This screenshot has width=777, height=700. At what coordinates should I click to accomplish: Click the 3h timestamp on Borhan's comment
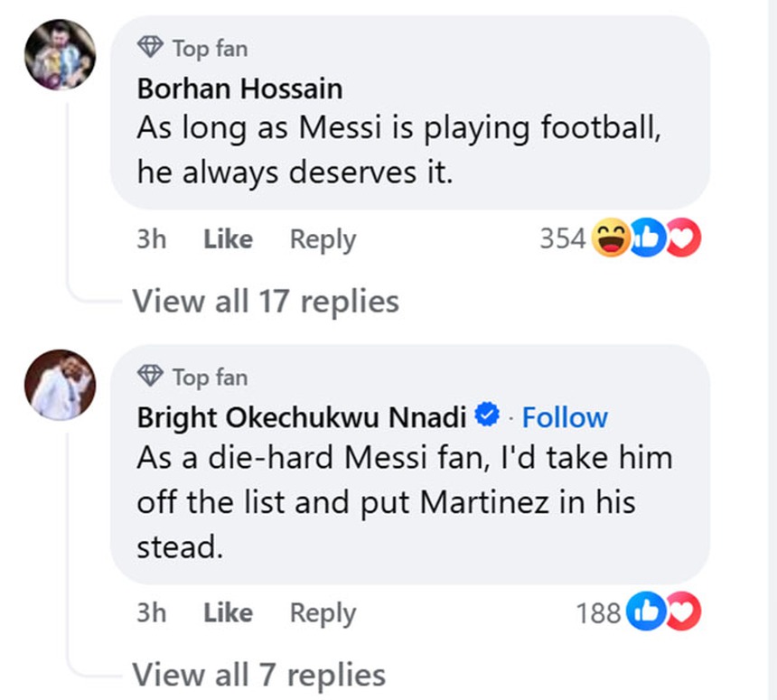point(152,239)
